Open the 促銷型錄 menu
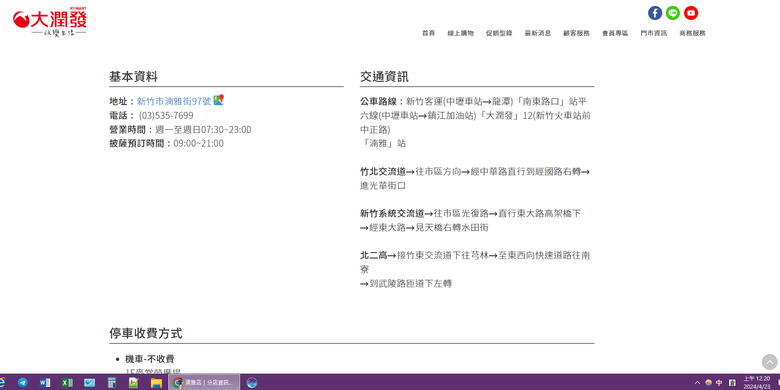Screen dimensions: 780x390 point(499,33)
